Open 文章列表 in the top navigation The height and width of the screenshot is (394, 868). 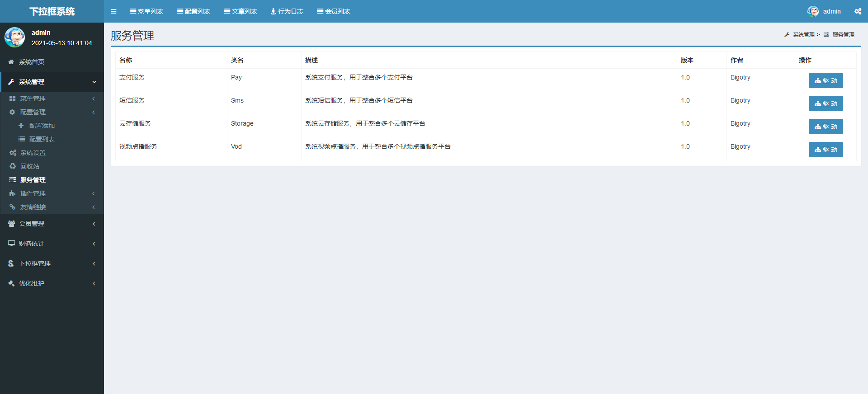click(241, 11)
